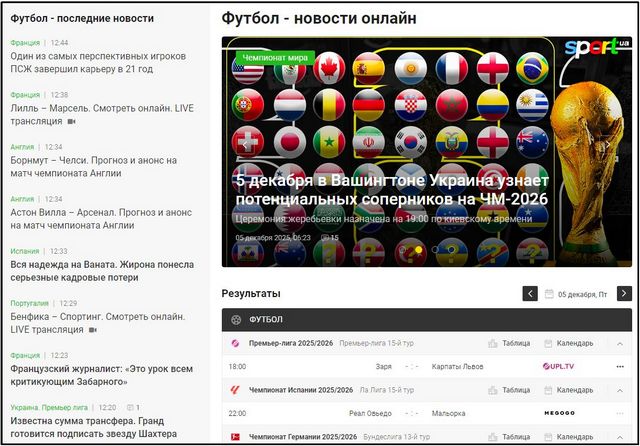Open Таблица for Премьер-лига 2025/2026
This screenshot has width=640, height=446.
[509, 343]
